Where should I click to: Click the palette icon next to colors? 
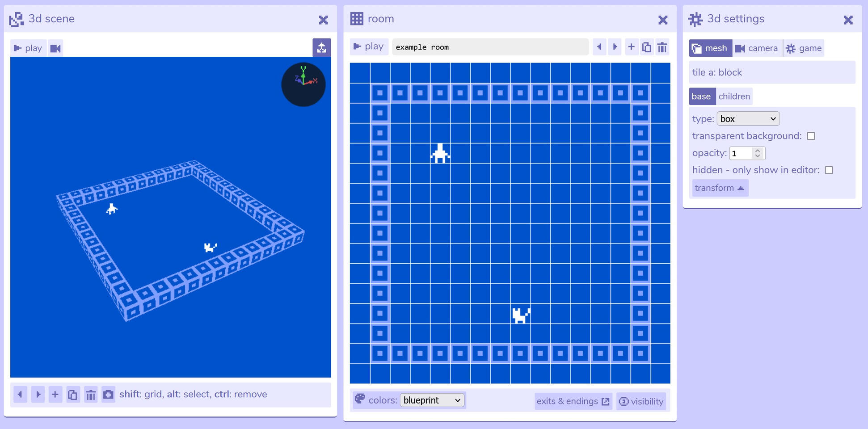pyautogui.click(x=360, y=399)
